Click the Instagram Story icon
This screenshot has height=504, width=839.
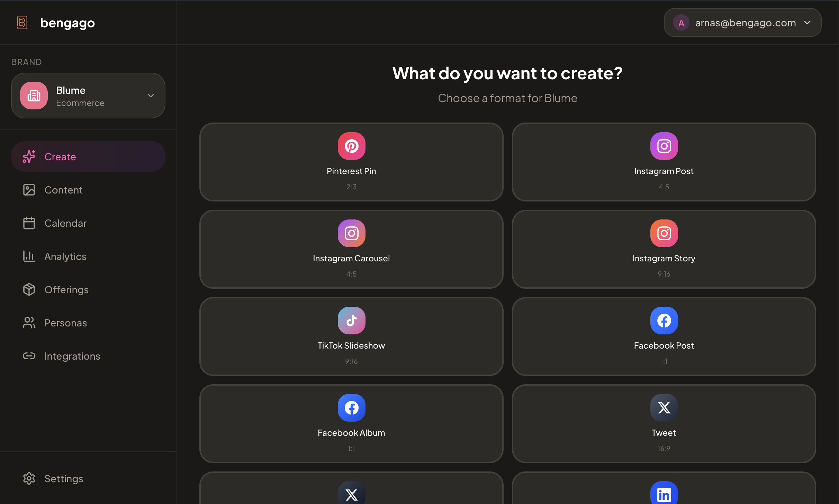click(x=664, y=233)
